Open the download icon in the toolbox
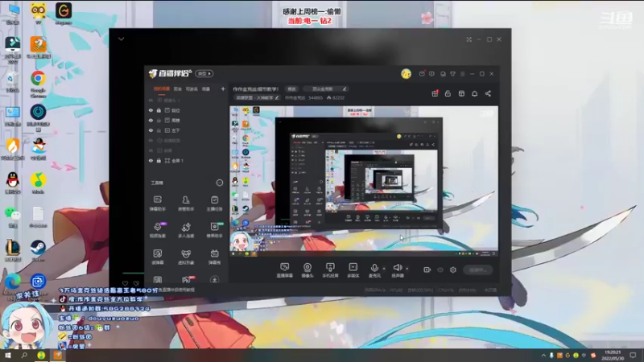Image resolution: width=644 pixels, height=362 pixels. 214,279
